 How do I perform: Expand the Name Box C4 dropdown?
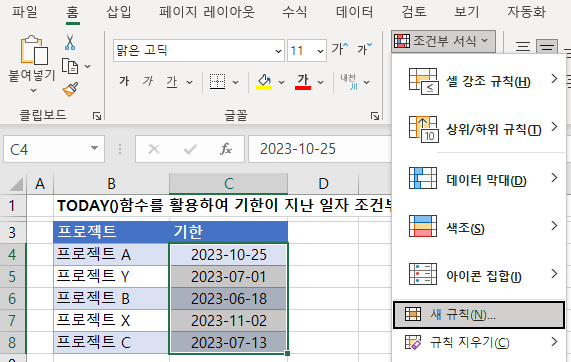pyautogui.click(x=94, y=148)
